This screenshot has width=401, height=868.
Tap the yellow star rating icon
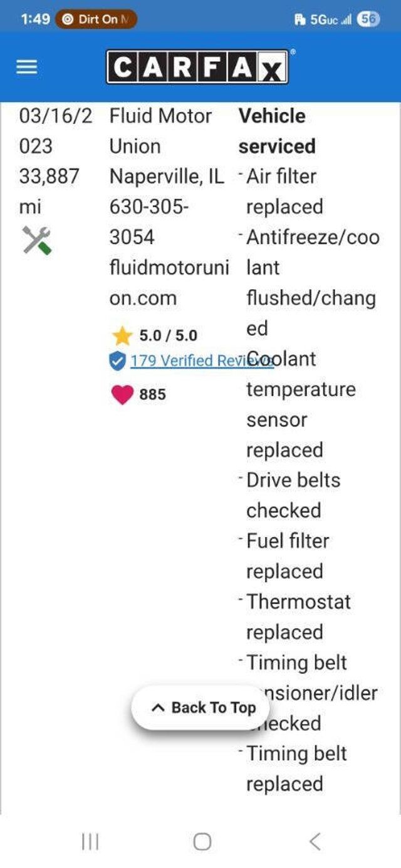click(122, 336)
